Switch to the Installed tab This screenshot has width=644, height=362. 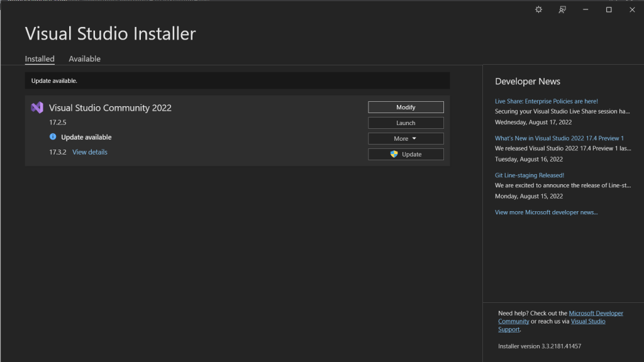coord(40,58)
